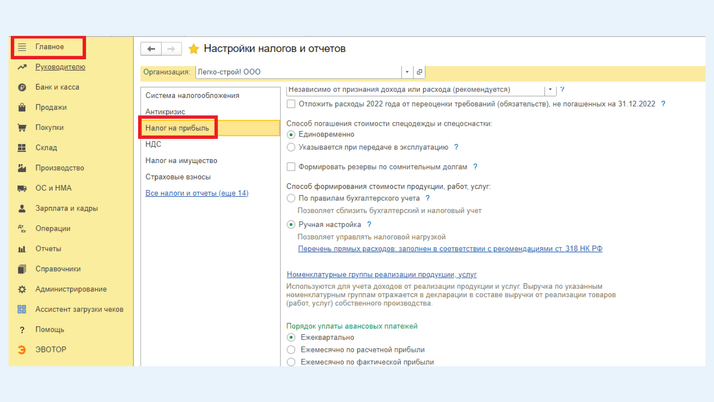Click the Зарплата и кадры person icon

22,209
